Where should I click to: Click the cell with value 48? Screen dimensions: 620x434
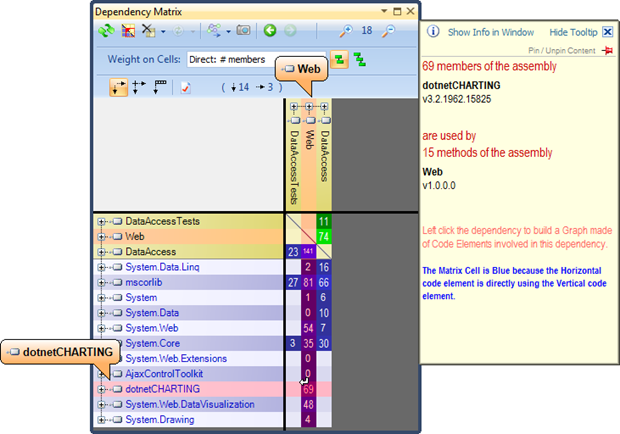click(308, 404)
